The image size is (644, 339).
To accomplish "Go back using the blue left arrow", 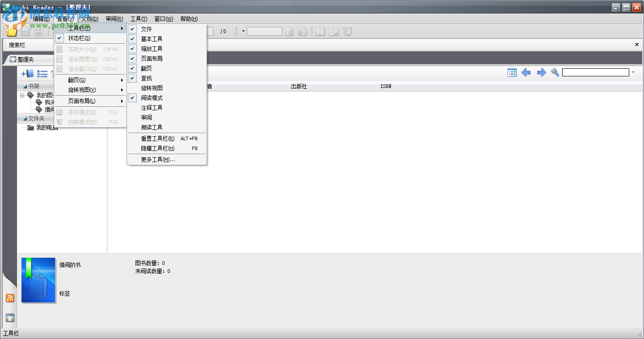I will 526,72.
